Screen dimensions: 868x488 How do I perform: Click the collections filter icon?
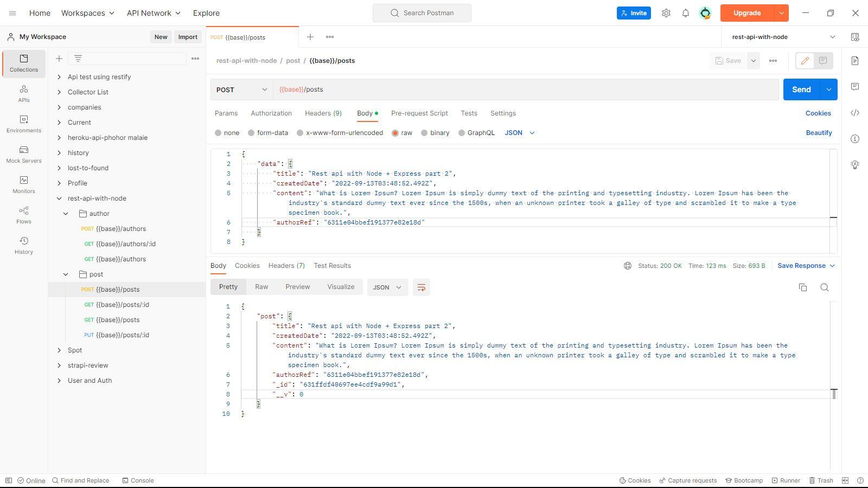click(x=78, y=59)
